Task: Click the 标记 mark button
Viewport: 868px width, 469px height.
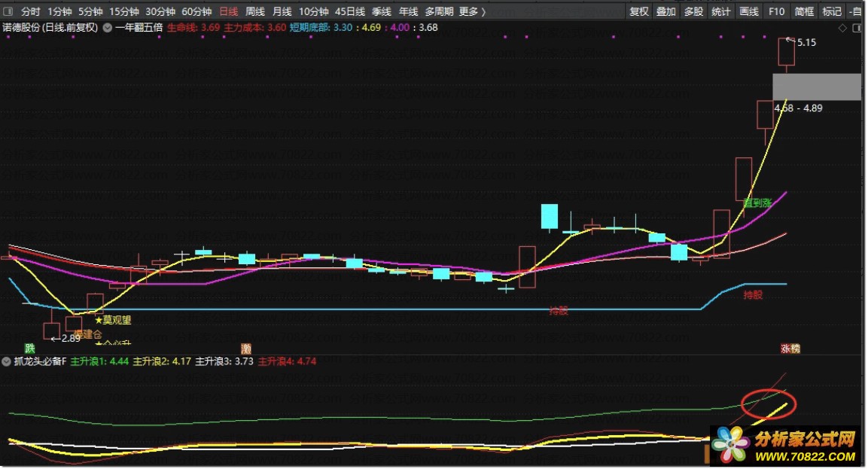Action: pyautogui.click(x=832, y=11)
